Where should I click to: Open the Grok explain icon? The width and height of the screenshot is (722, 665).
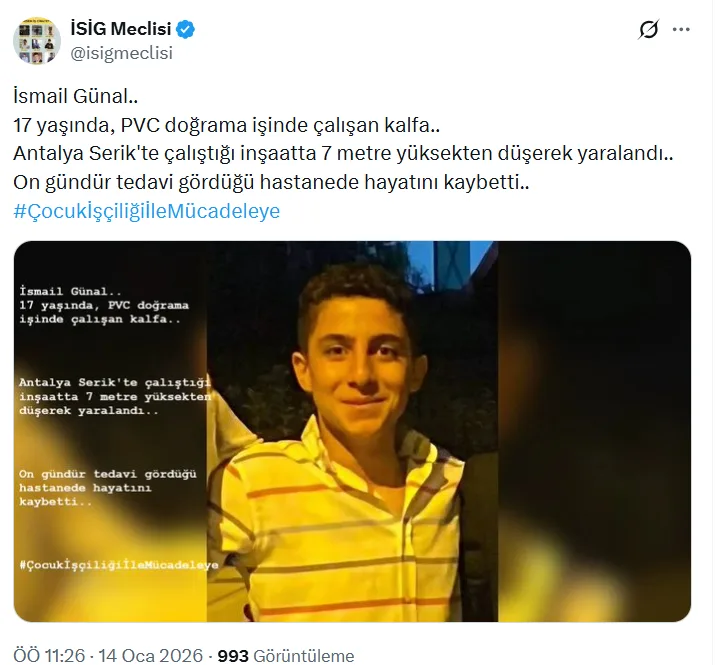(648, 29)
